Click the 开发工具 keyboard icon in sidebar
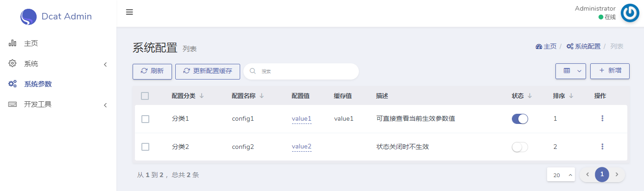The height and width of the screenshot is (191, 644). (13, 104)
